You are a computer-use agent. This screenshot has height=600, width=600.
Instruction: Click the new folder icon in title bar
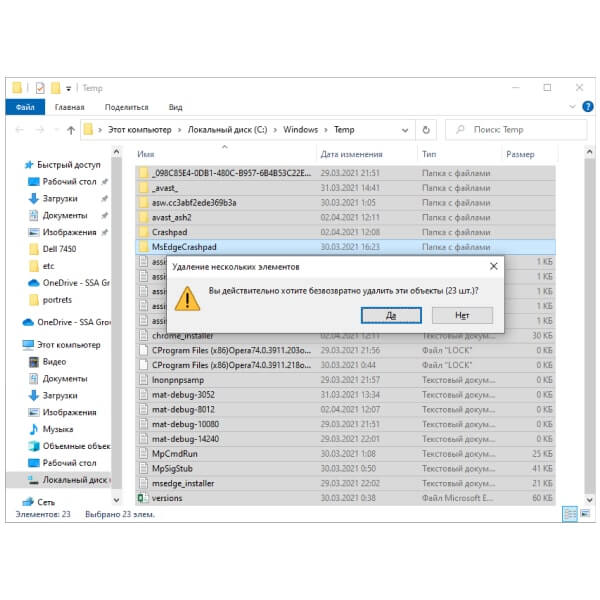[56, 88]
